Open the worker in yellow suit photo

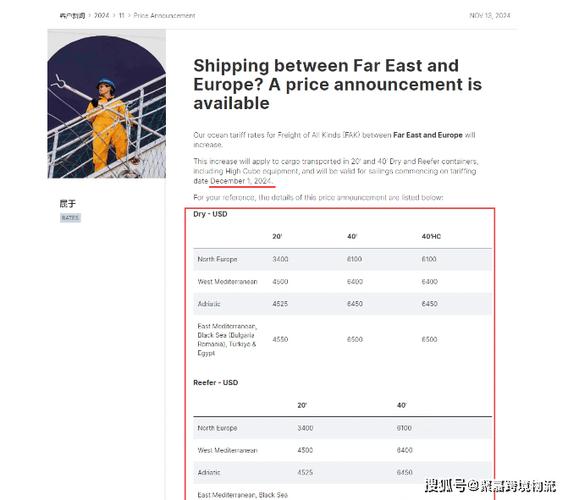pyautogui.click(x=106, y=104)
